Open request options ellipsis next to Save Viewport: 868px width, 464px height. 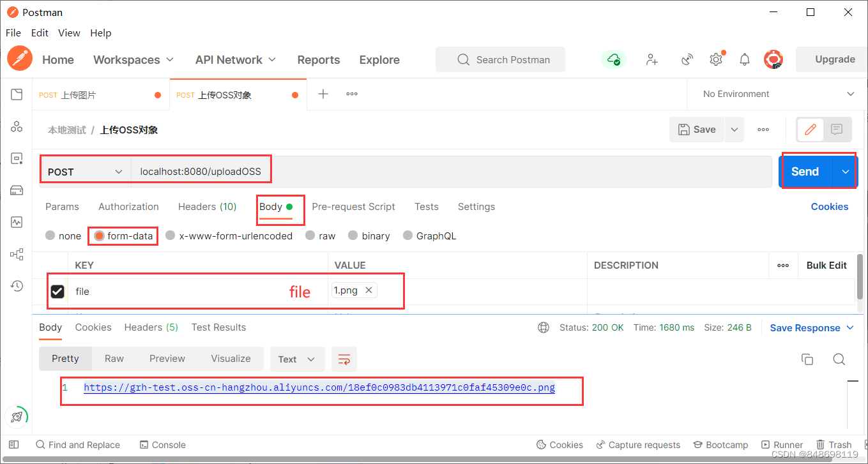tap(763, 130)
